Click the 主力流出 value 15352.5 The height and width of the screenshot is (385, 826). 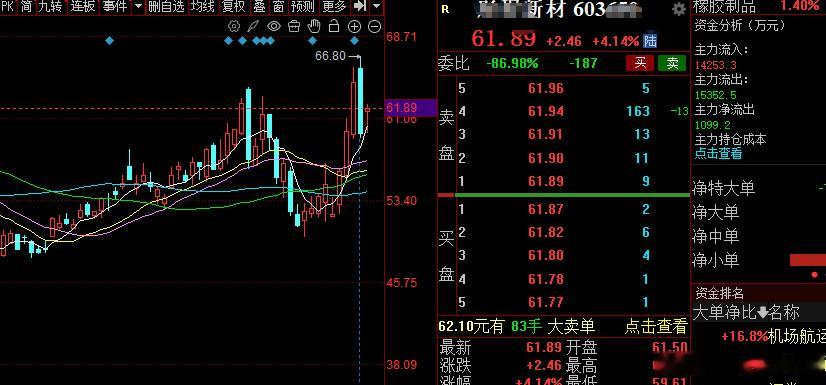pyautogui.click(x=715, y=95)
